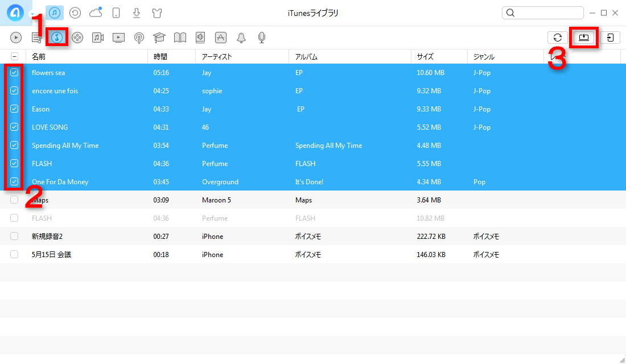Sort by the アルバム column header
Screen dimensions: 626x364
tap(350, 57)
